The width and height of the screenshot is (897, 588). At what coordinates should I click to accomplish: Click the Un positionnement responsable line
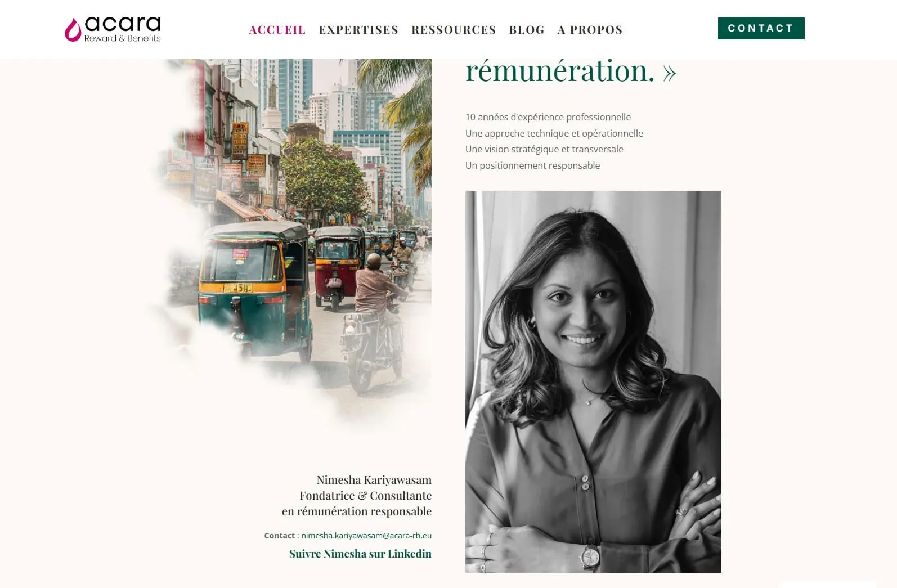[532, 165]
